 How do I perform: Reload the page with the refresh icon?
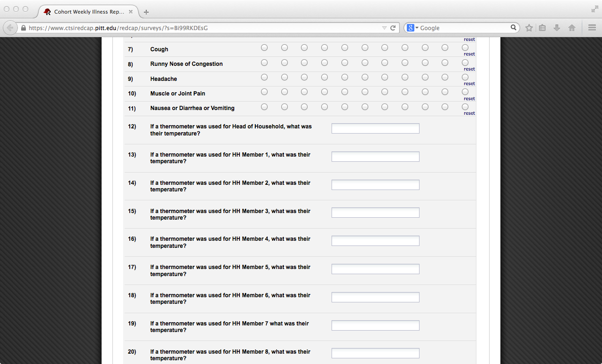click(x=393, y=28)
